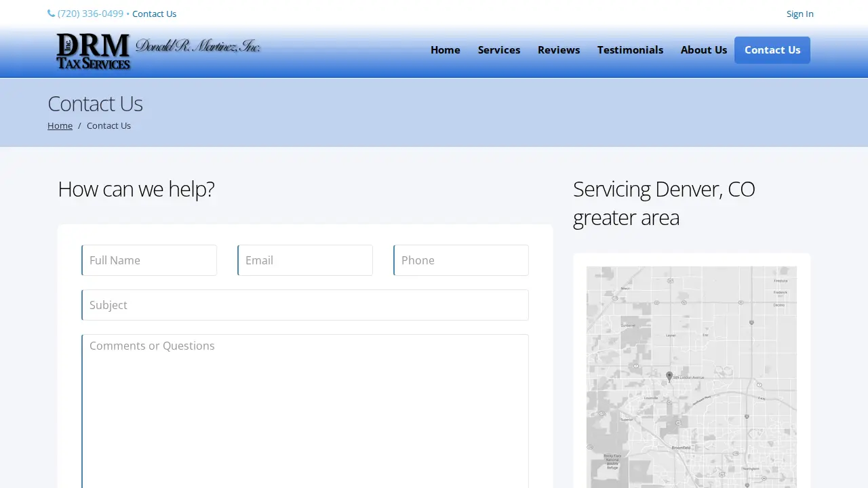Focus the Email input field
Image resolution: width=868 pixels, height=488 pixels.
tap(305, 260)
